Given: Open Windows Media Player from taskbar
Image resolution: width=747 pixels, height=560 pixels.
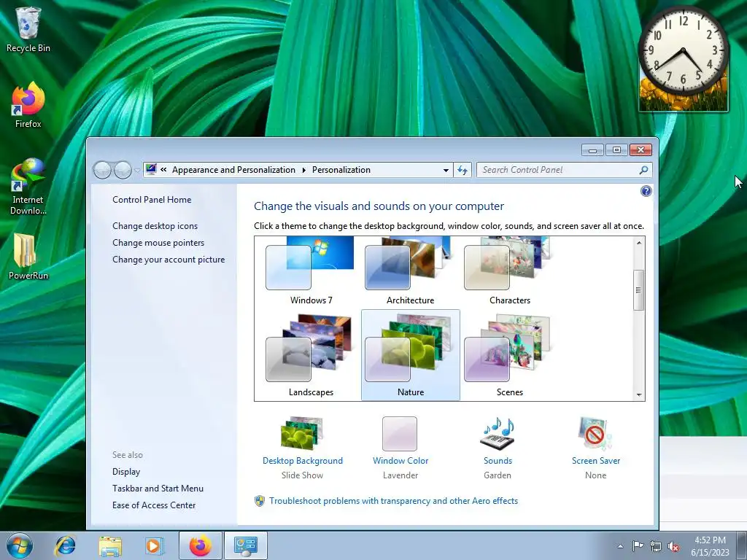Looking at the screenshot, I should (155, 545).
